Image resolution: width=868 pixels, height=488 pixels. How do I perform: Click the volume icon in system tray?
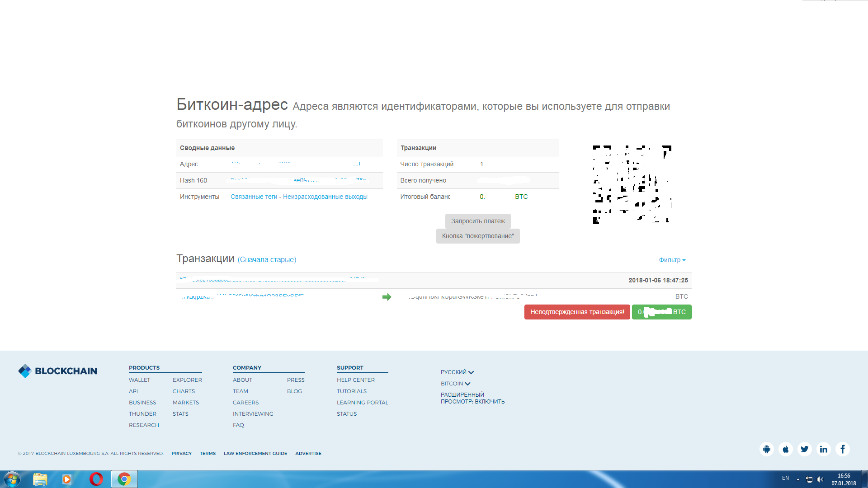coord(820,479)
